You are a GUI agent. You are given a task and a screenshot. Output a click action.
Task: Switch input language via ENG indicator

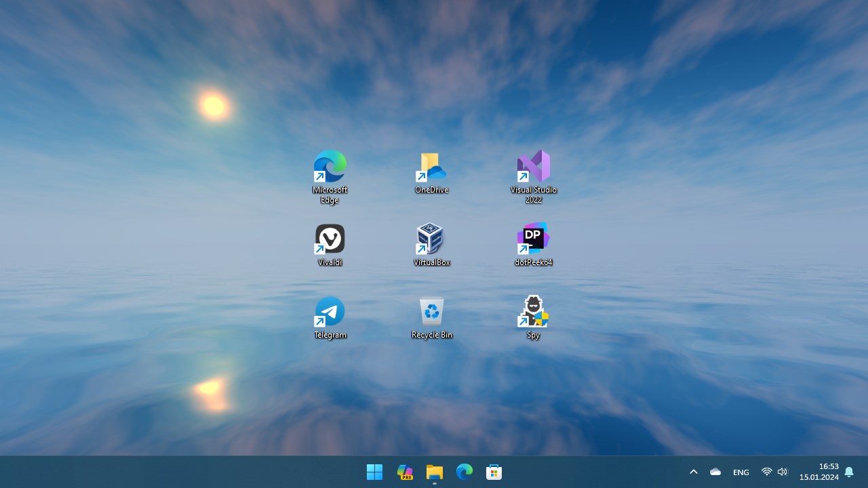click(x=741, y=472)
